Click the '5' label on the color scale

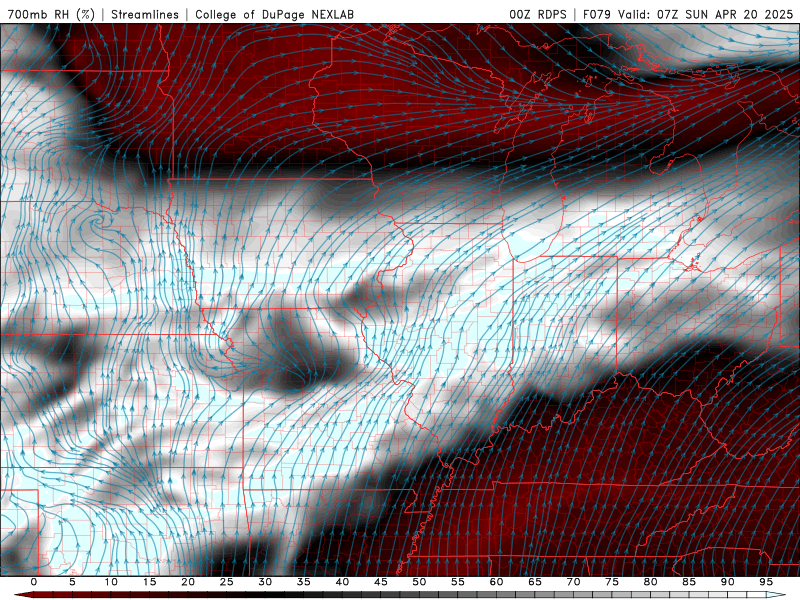(72, 582)
